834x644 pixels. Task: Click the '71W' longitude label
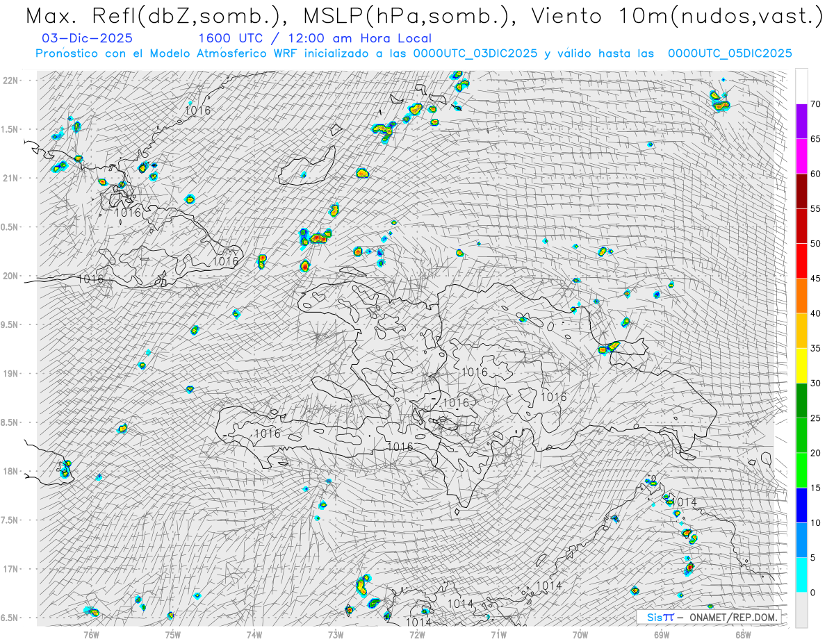(498, 634)
